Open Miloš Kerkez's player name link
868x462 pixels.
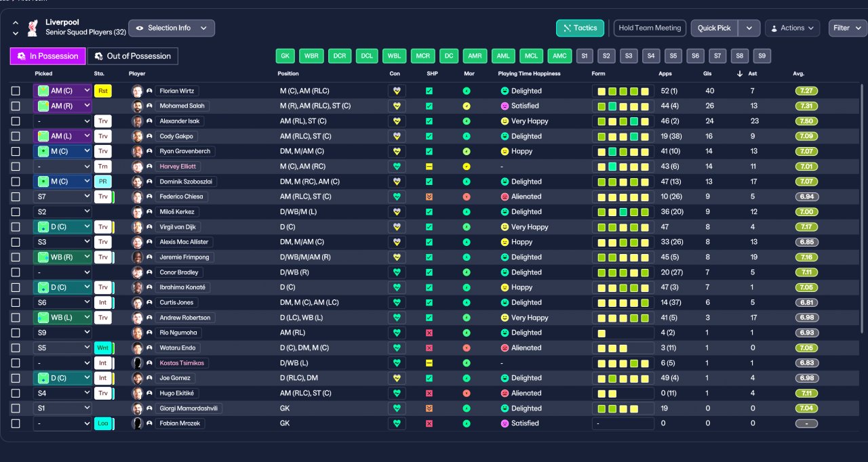(x=177, y=212)
